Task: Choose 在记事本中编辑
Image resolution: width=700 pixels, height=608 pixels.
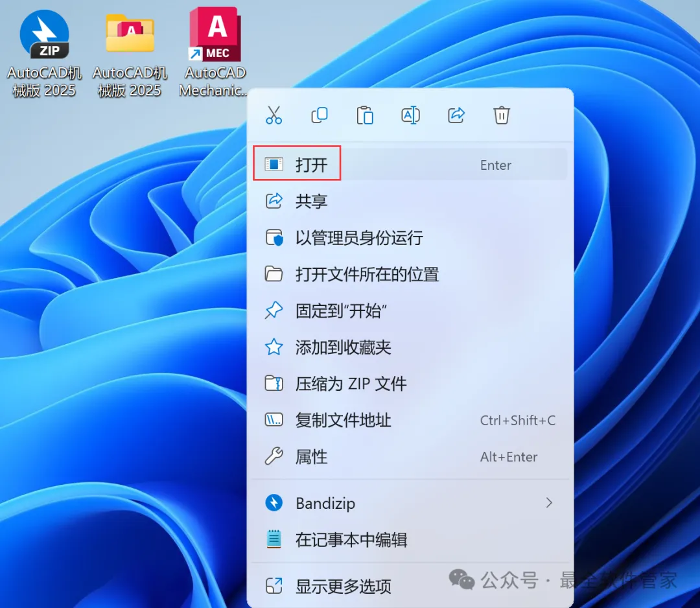Action: [410, 540]
